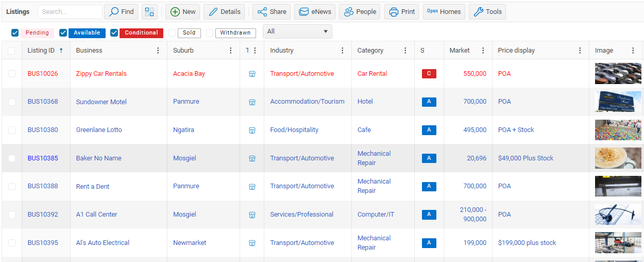Open the Open Homes view

tap(444, 12)
